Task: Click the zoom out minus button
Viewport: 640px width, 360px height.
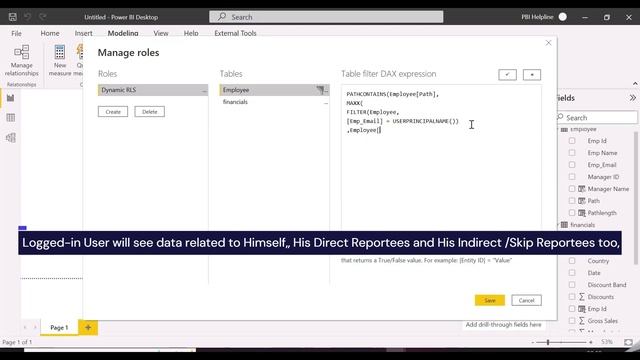Action: coord(533,342)
